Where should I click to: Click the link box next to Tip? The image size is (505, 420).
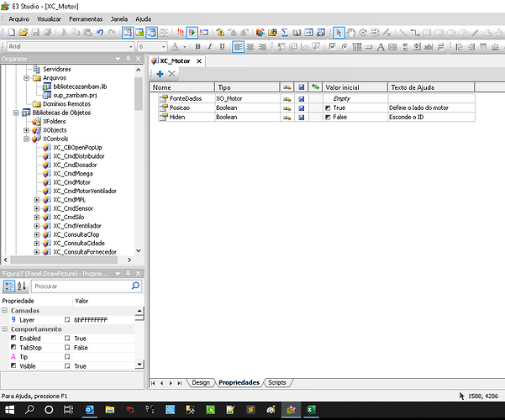(x=67, y=356)
